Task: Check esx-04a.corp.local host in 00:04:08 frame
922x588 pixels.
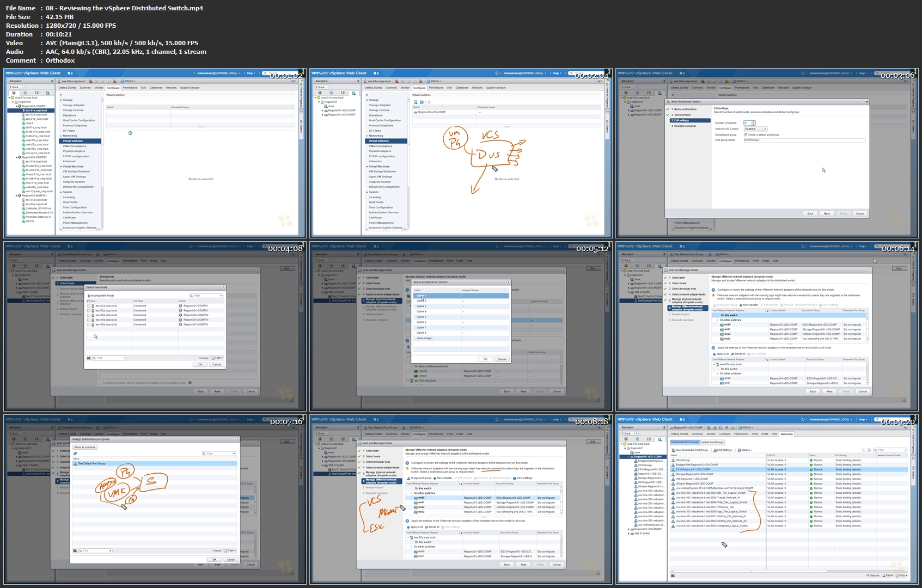Action: point(89,320)
